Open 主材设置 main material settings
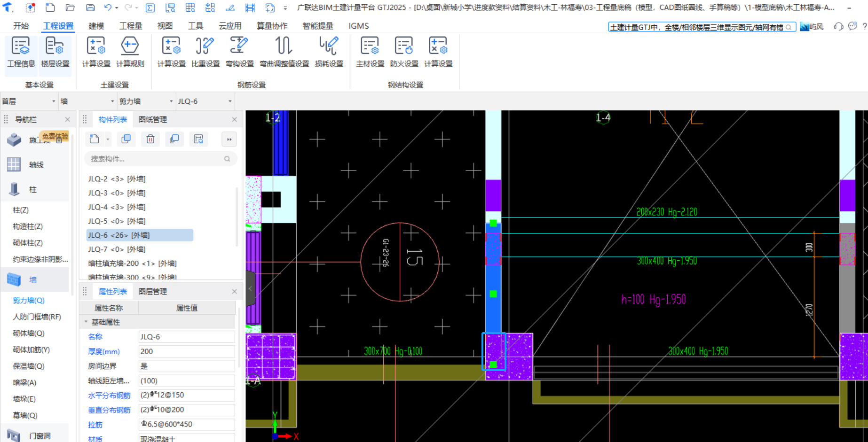The height and width of the screenshot is (442, 868). point(370,52)
